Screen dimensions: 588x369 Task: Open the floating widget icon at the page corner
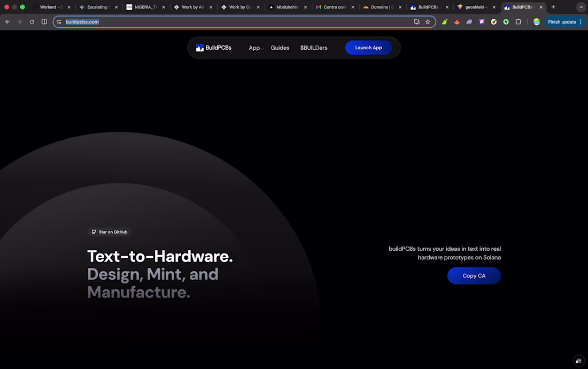click(578, 361)
